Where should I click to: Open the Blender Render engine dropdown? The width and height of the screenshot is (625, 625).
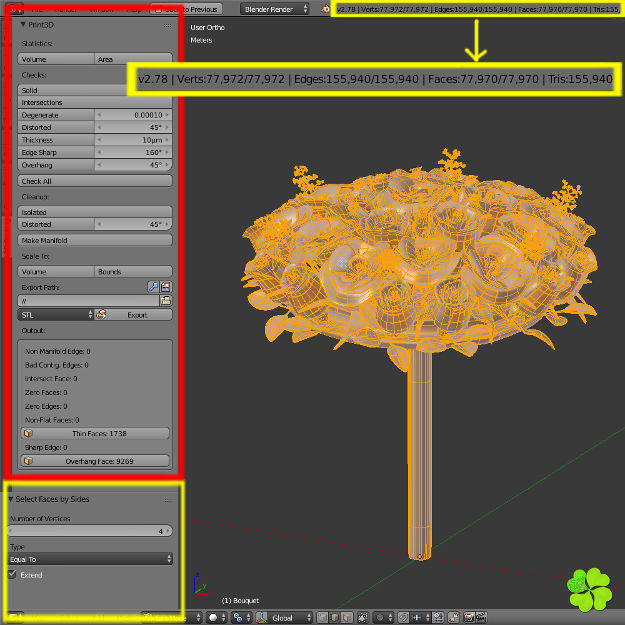click(x=274, y=9)
